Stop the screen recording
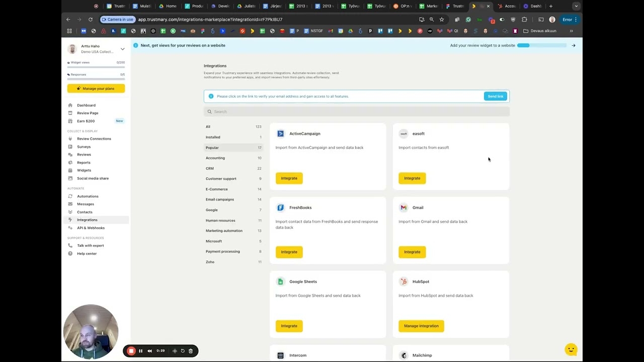This screenshot has height=362, width=644. 131,351
